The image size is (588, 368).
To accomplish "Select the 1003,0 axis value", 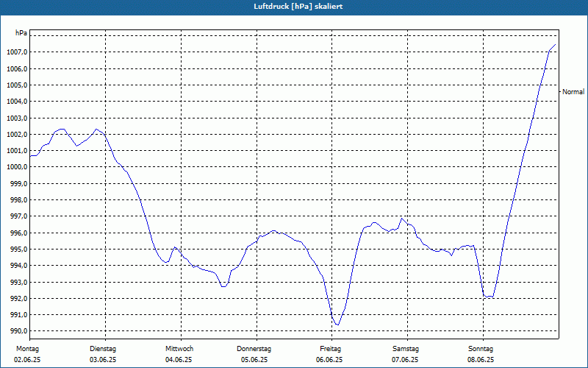I will (x=17, y=118).
